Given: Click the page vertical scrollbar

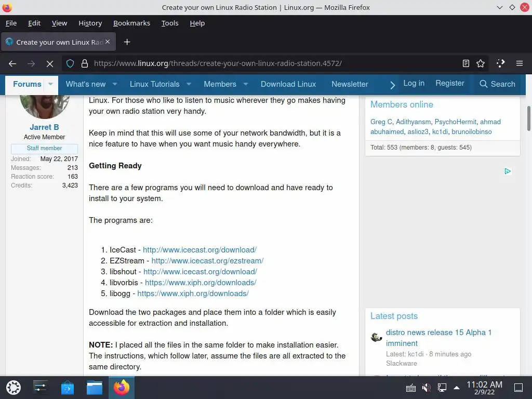Looking at the screenshot, I should pyautogui.click(x=528, y=118).
